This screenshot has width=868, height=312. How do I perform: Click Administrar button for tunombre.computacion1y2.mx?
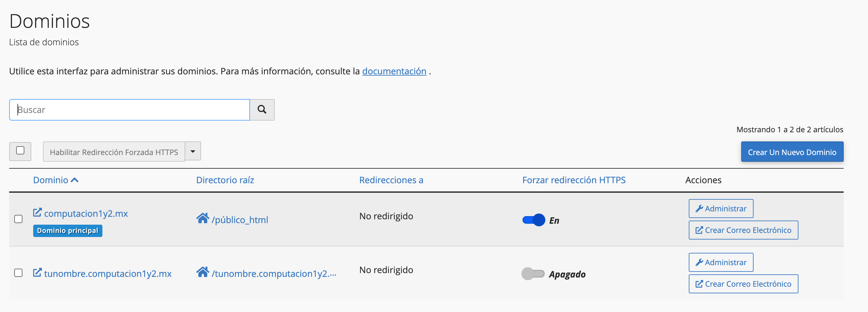(721, 262)
